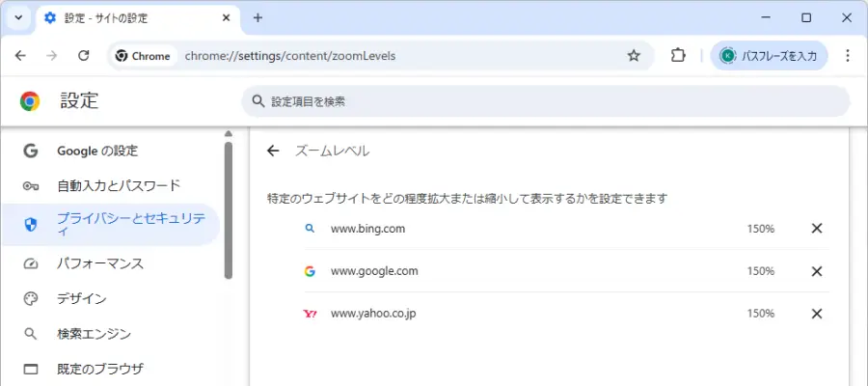Click the パスフレーズを入力 profile button
The width and height of the screenshot is (868, 386).
pos(769,55)
